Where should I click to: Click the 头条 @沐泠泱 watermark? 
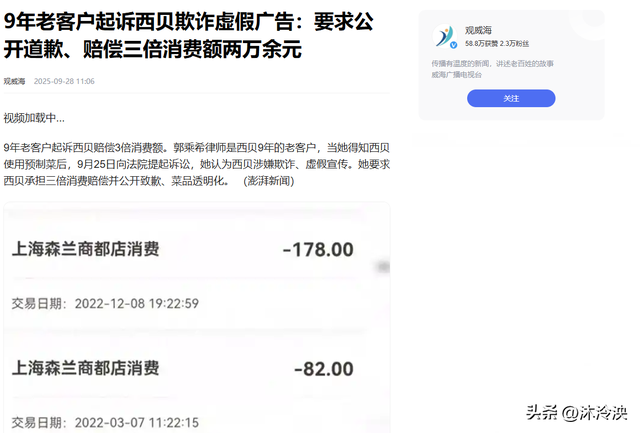pyautogui.click(x=576, y=413)
